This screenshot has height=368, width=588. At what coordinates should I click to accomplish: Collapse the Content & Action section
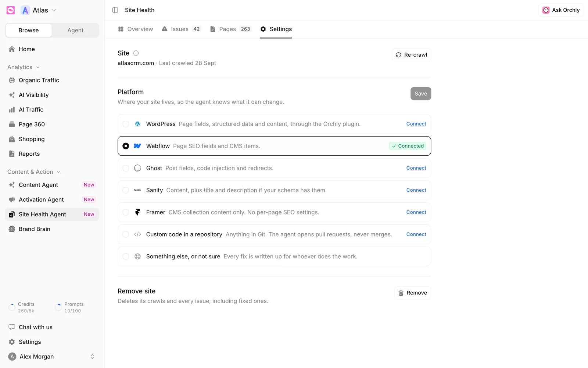34,172
